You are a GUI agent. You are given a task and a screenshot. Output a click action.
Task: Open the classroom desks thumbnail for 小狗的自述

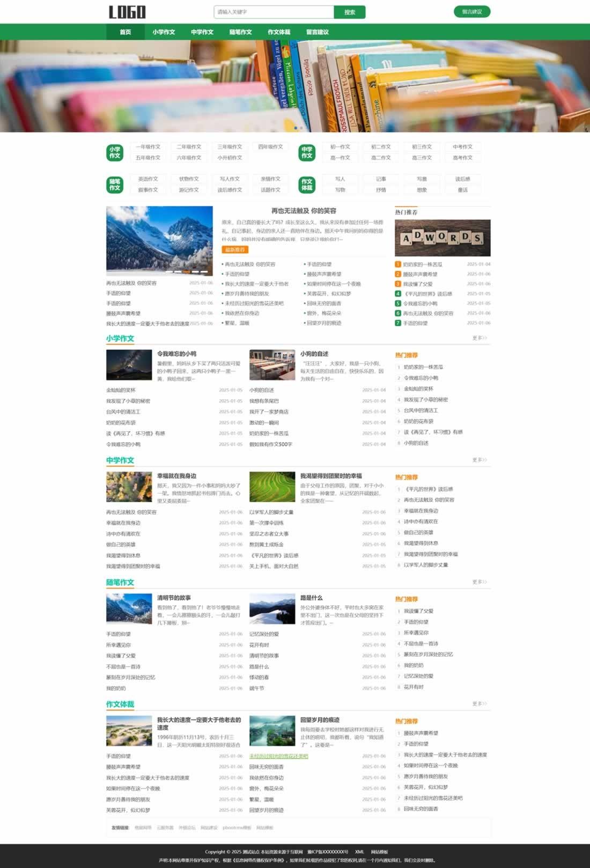coord(272,365)
